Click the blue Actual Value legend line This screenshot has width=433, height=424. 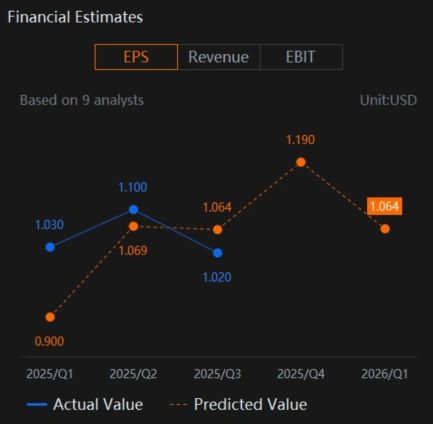37,405
